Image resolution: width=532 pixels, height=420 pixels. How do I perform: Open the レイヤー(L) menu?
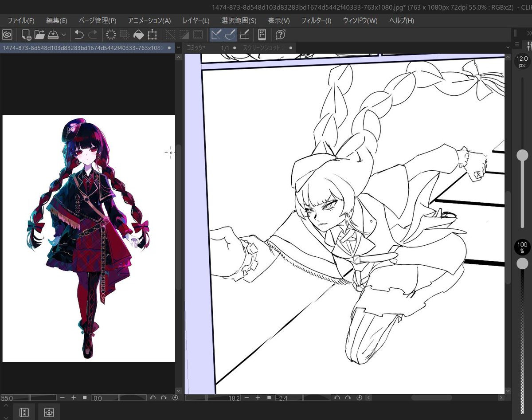[196, 20]
